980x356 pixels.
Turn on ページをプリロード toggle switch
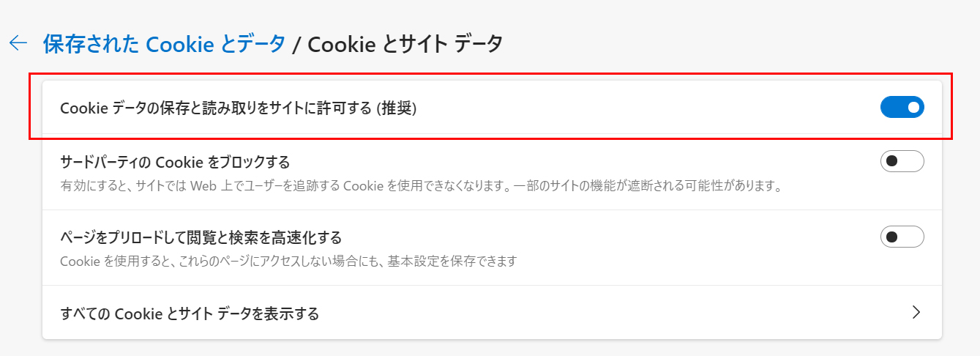(x=902, y=237)
